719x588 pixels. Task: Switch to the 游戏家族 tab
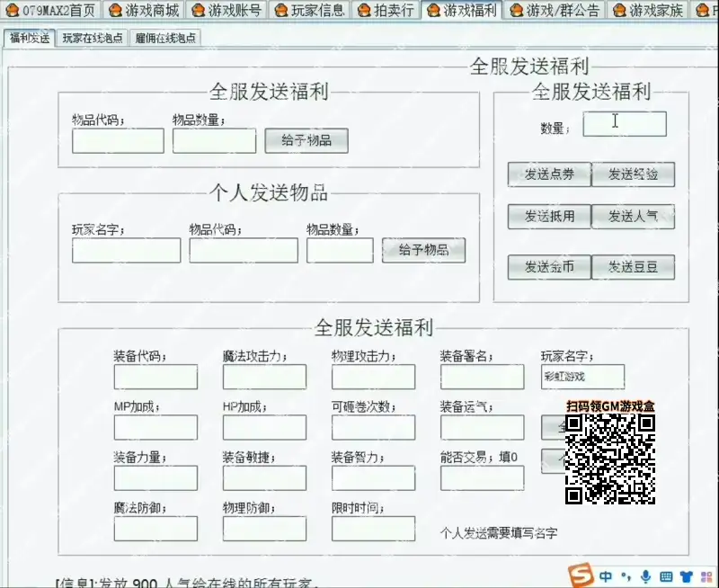[x=648, y=10]
